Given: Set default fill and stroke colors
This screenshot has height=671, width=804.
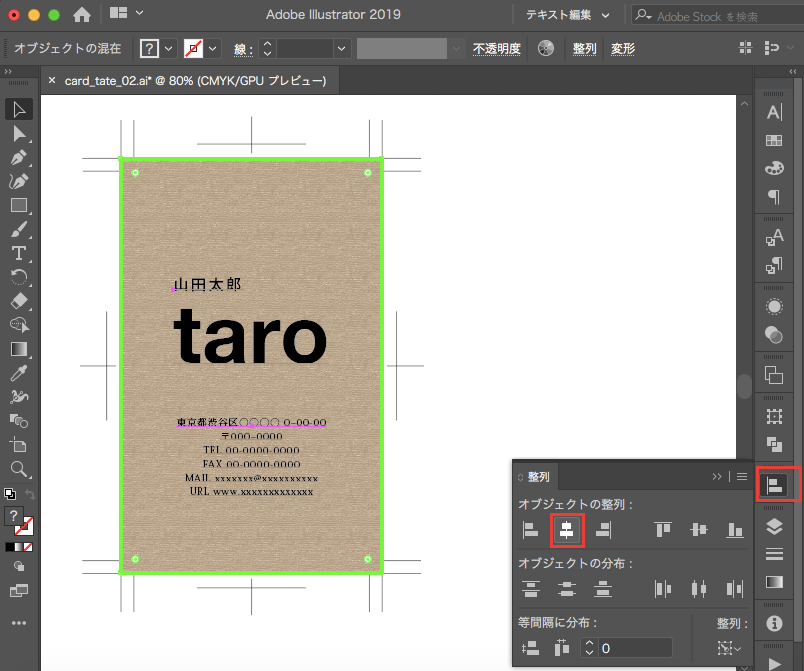Looking at the screenshot, I should pos(8,494).
